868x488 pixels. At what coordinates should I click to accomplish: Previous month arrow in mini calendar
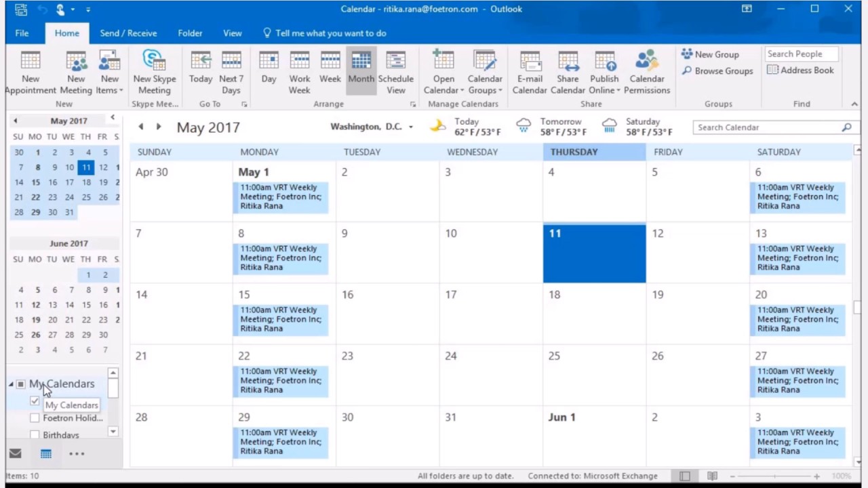[x=15, y=121]
